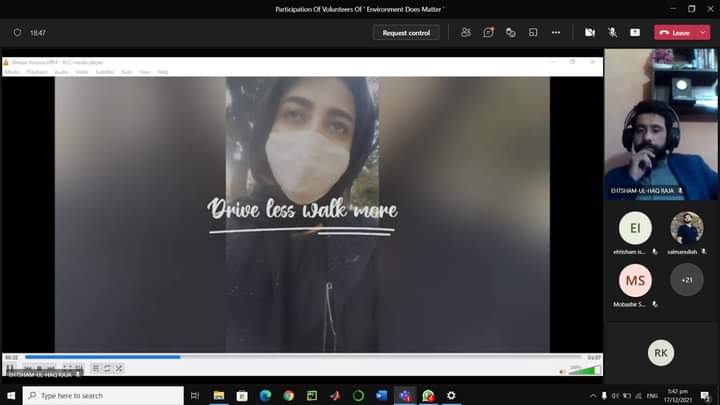Open the VLC Audio menu
This screenshot has height=405, width=720.
(61, 72)
